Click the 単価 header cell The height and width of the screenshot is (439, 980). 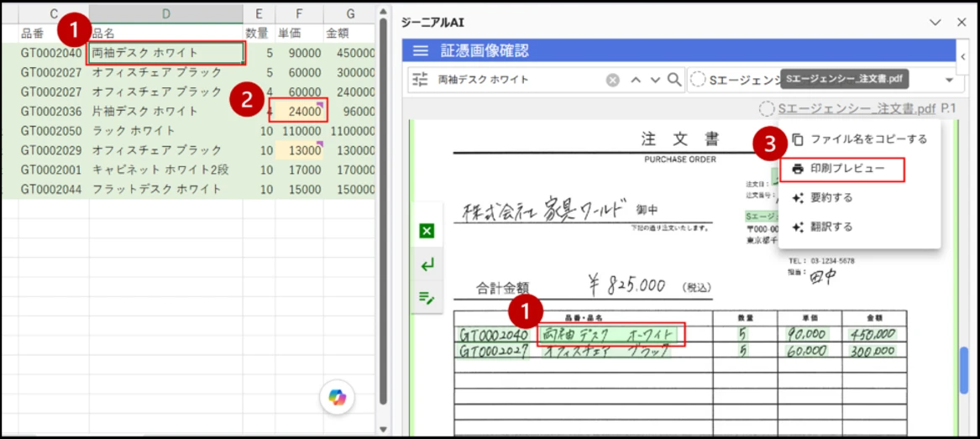click(x=300, y=33)
